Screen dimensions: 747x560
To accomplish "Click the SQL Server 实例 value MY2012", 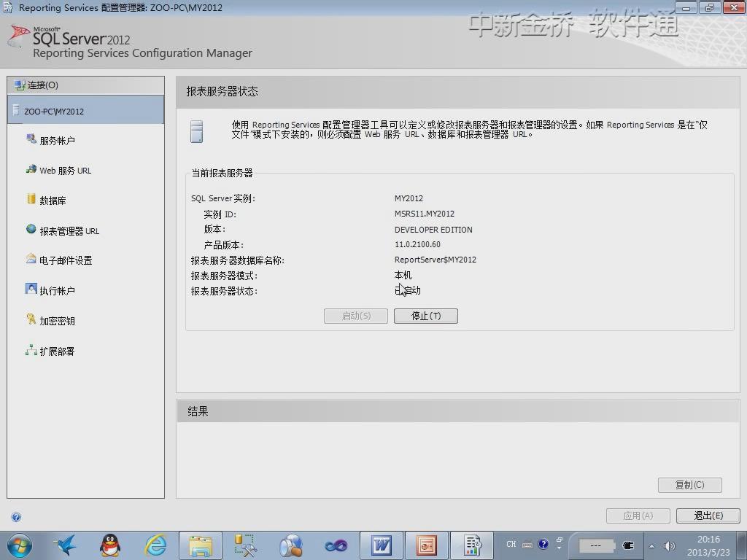I will click(409, 198).
